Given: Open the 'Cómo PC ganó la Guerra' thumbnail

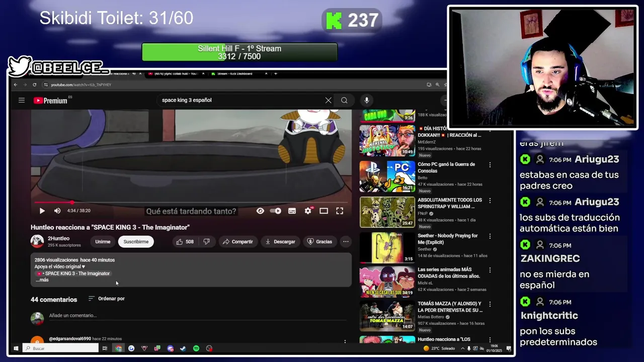Looking at the screenshot, I should (x=387, y=176).
